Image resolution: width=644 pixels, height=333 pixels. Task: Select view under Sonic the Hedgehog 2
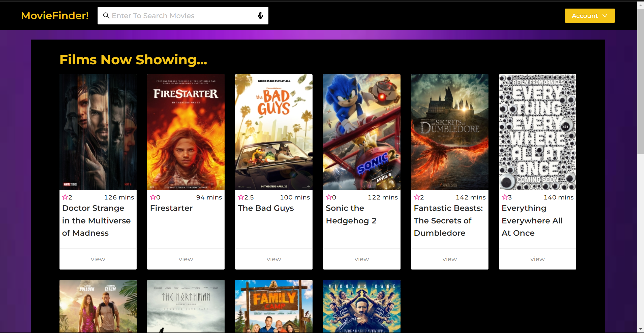(361, 259)
